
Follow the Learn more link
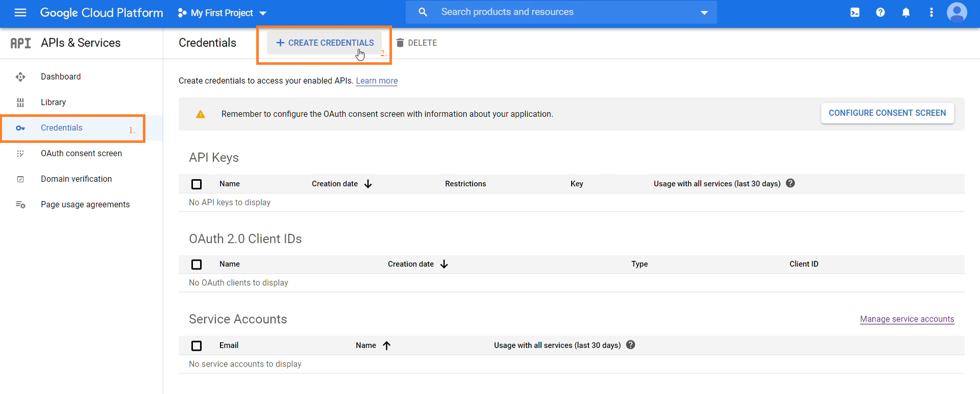(x=377, y=81)
